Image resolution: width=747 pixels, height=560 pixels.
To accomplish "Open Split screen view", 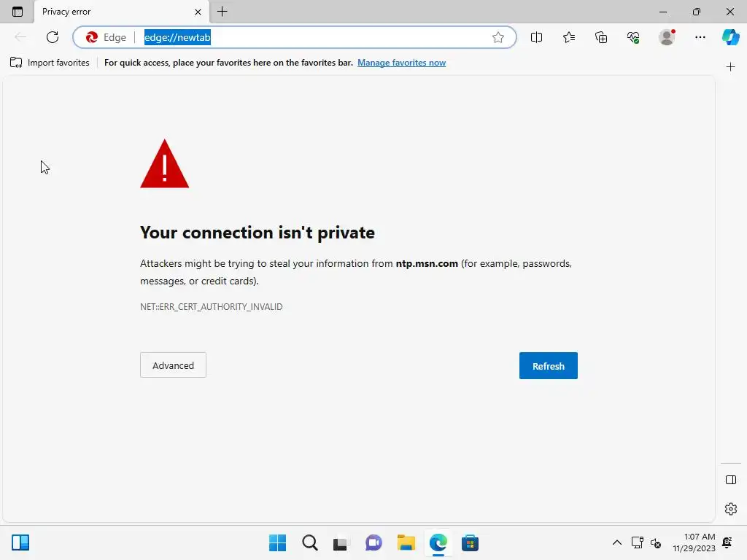I will pos(536,37).
